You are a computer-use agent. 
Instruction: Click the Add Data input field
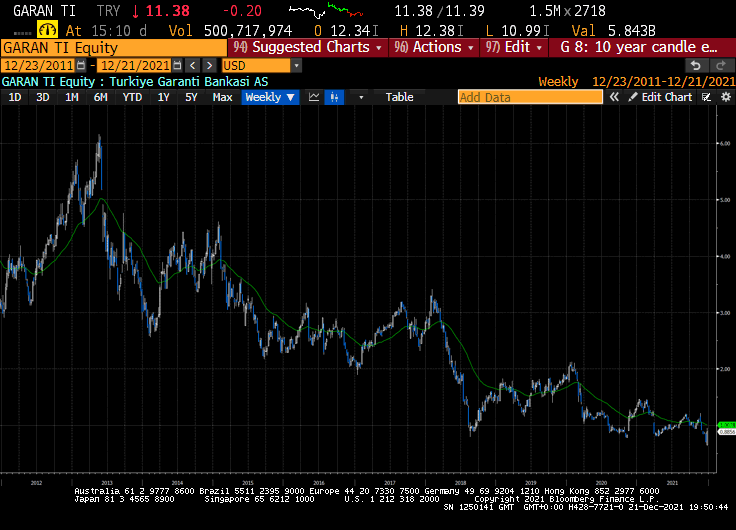pyautogui.click(x=530, y=97)
